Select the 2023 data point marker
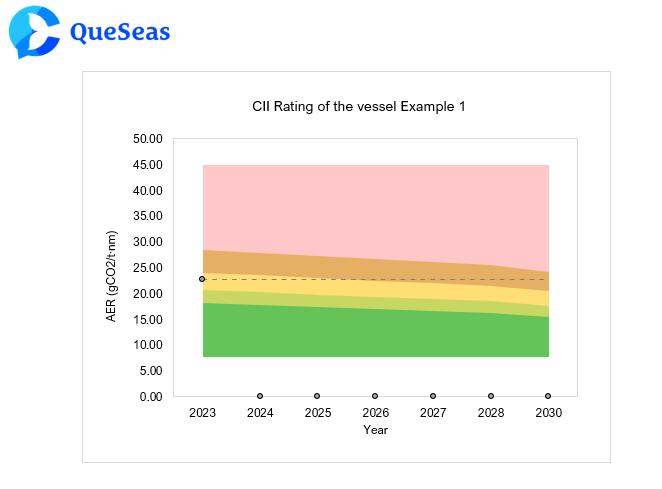662x489 pixels. pyautogui.click(x=202, y=279)
